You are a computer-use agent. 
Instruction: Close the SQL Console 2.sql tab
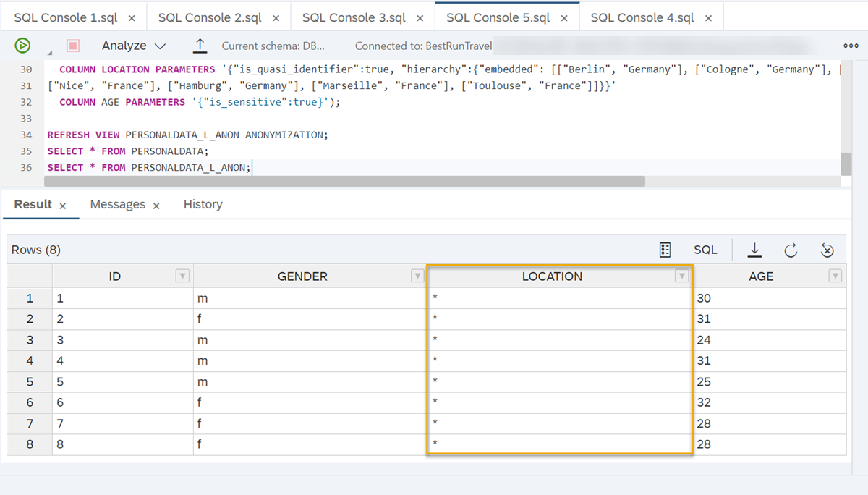[276, 18]
